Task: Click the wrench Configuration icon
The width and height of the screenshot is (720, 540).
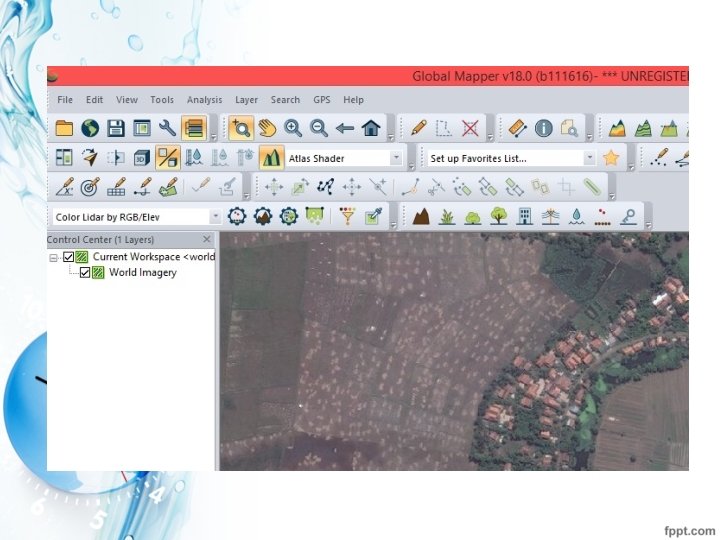Action: click(x=168, y=128)
